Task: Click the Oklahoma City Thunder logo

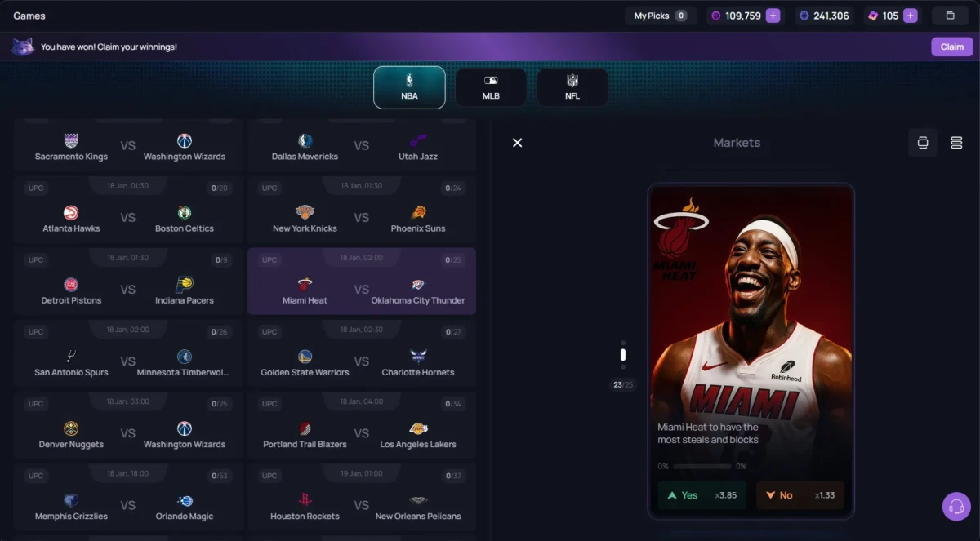Action: [418, 285]
